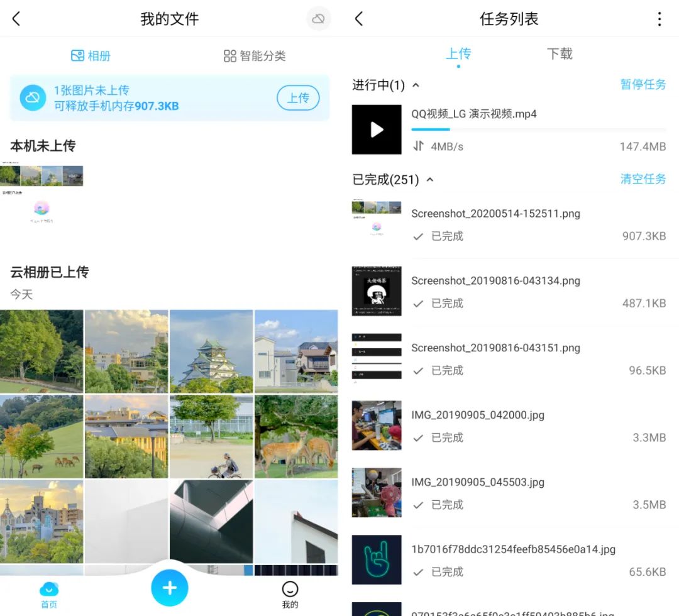Image resolution: width=679 pixels, height=616 pixels.
Task: Select the 上传 tab in task list
Action: pos(458,55)
